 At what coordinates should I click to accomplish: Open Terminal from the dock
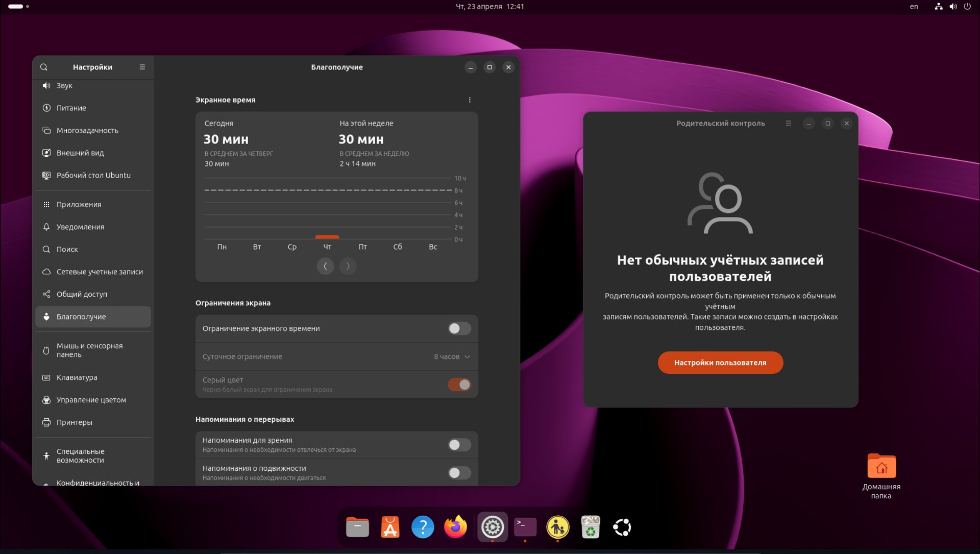525,527
